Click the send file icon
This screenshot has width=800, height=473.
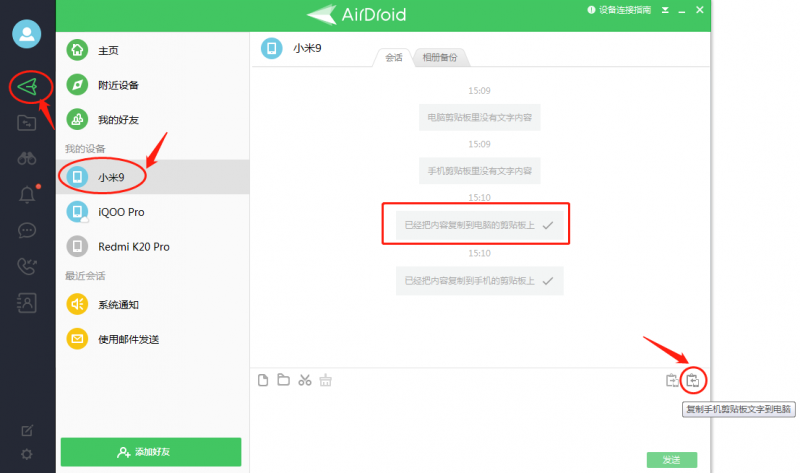click(x=263, y=380)
